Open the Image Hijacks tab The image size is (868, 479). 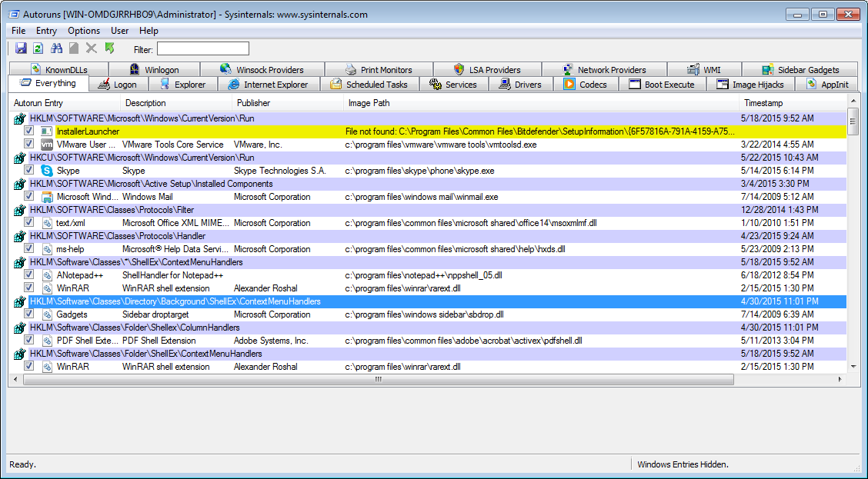pos(750,84)
